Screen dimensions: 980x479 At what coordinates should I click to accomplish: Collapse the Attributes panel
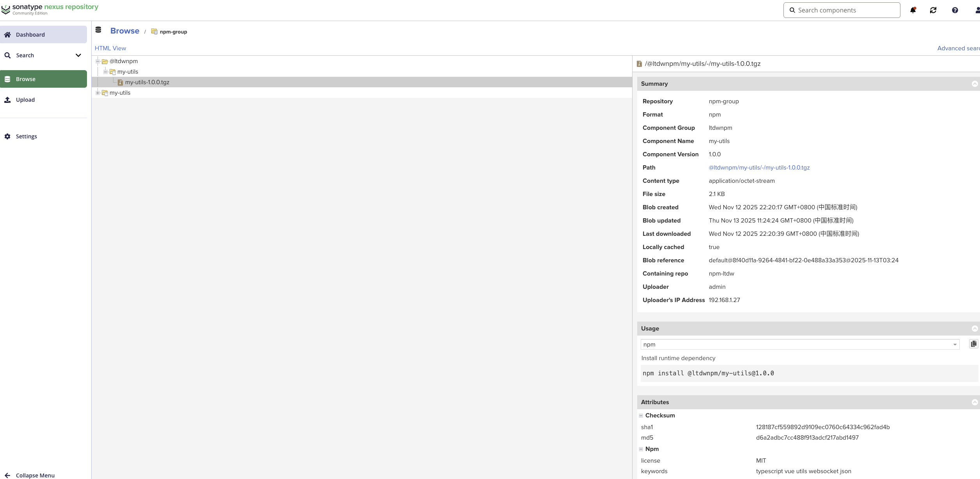pyautogui.click(x=975, y=402)
